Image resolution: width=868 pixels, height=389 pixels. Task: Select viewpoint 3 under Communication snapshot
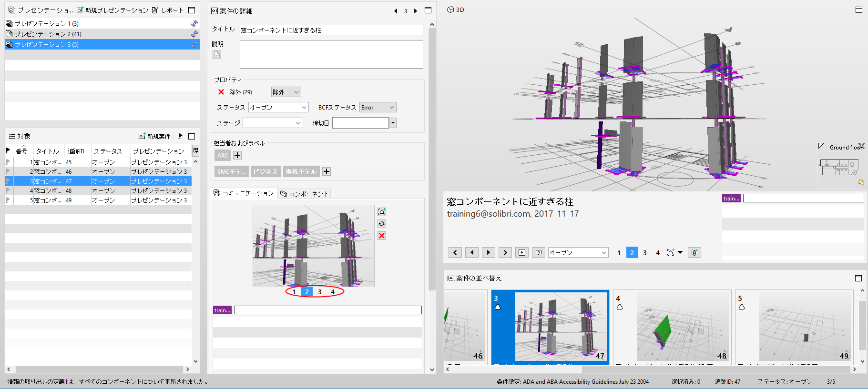[x=320, y=292]
